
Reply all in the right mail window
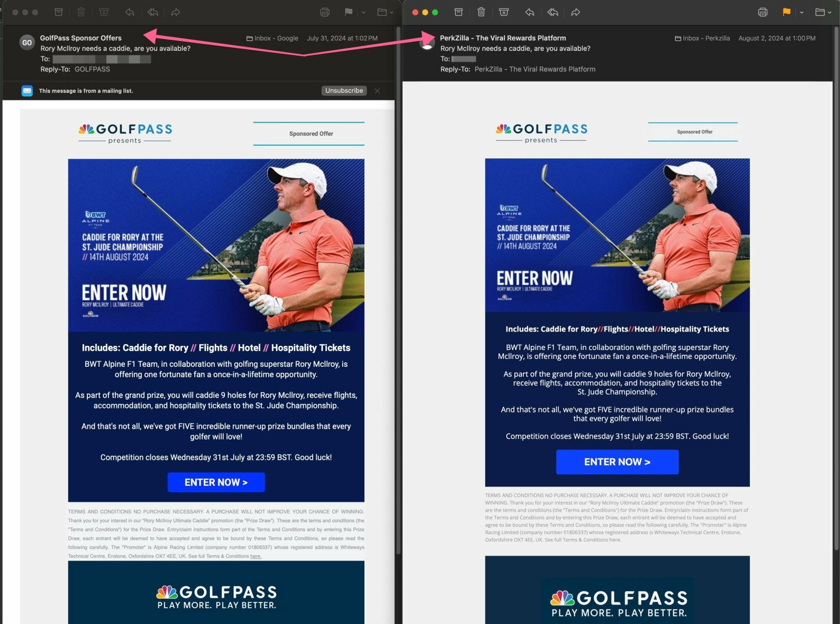[x=553, y=12]
